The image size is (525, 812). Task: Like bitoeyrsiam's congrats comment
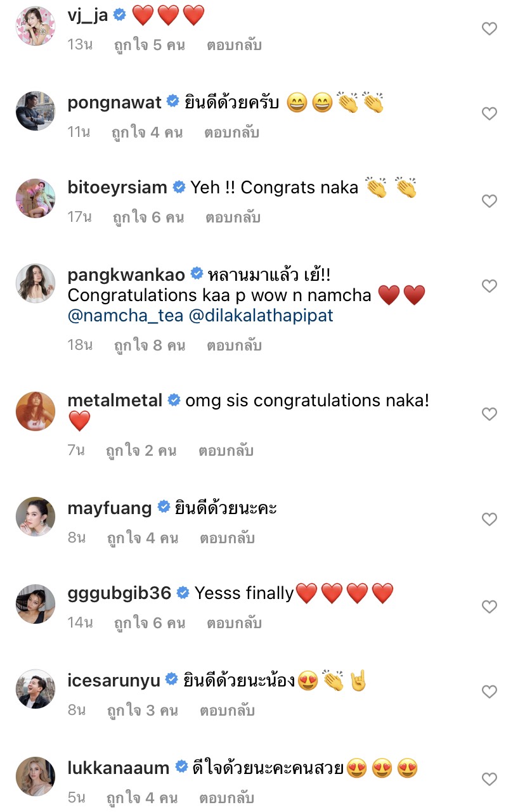(489, 200)
